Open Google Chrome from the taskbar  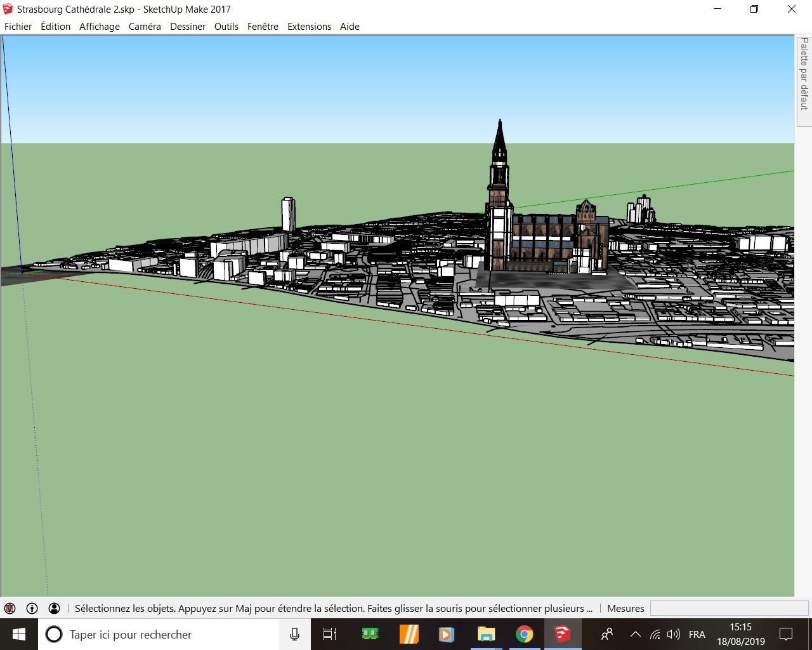pyautogui.click(x=524, y=634)
